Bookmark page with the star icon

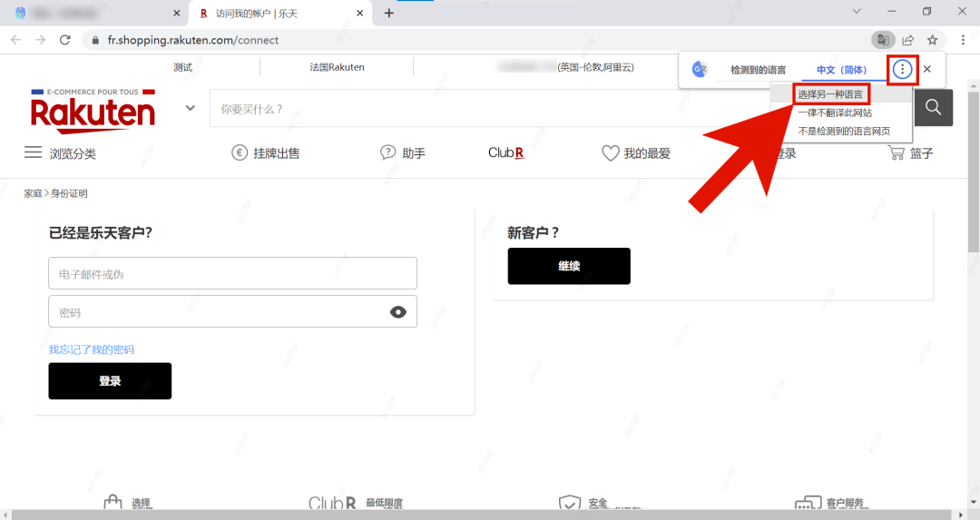click(933, 40)
